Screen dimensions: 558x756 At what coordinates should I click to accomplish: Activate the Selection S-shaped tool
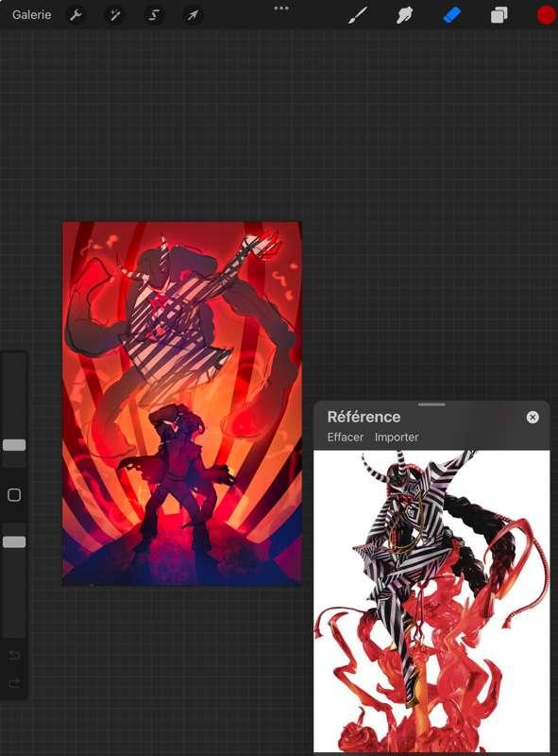[x=154, y=15]
